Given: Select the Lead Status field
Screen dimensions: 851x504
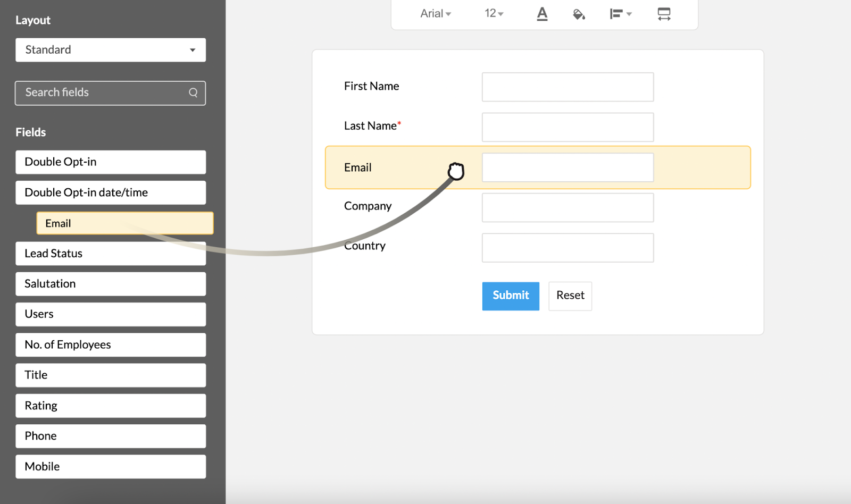Looking at the screenshot, I should point(110,254).
